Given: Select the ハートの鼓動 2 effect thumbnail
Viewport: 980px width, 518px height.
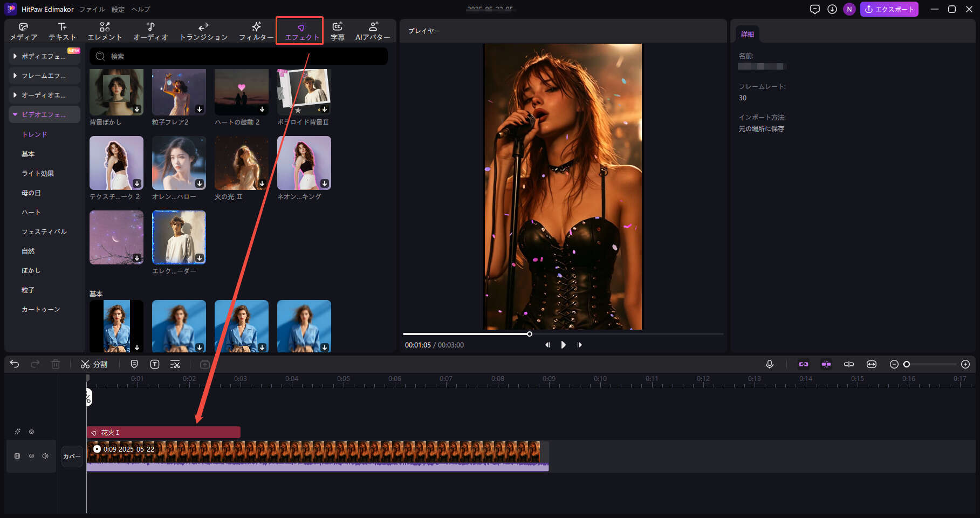Looking at the screenshot, I should point(242,92).
